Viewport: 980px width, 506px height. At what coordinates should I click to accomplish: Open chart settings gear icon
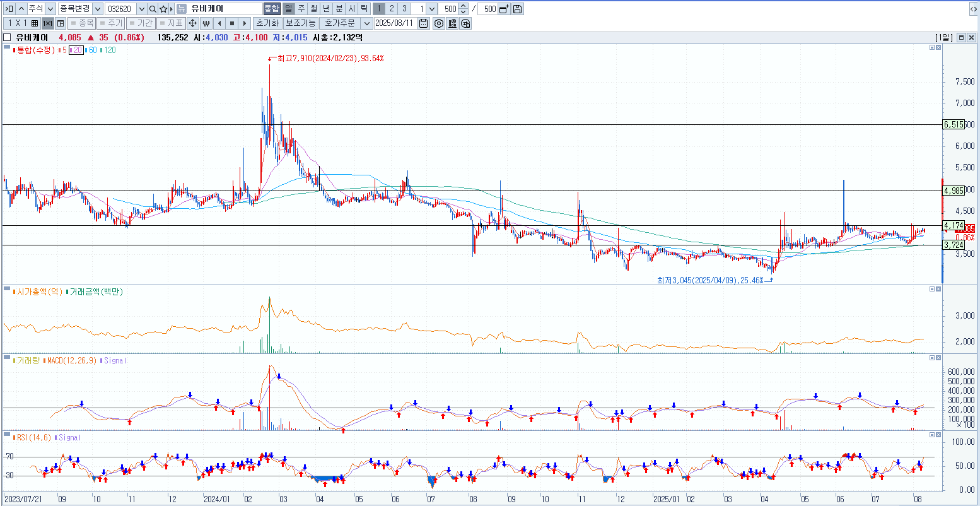point(439,23)
